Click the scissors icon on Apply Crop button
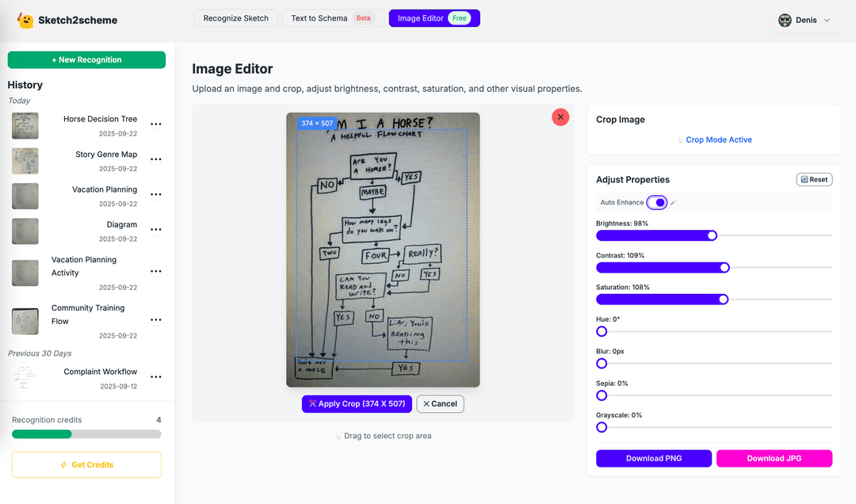The image size is (856, 504). click(x=315, y=403)
